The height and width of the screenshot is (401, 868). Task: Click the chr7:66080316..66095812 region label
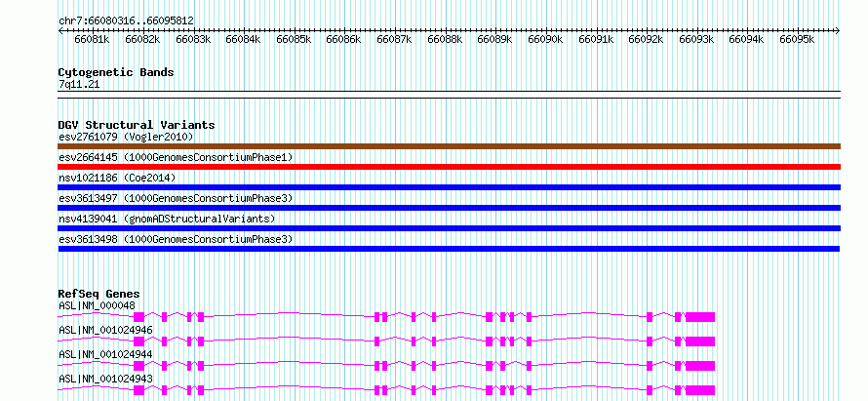click(x=126, y=21)
